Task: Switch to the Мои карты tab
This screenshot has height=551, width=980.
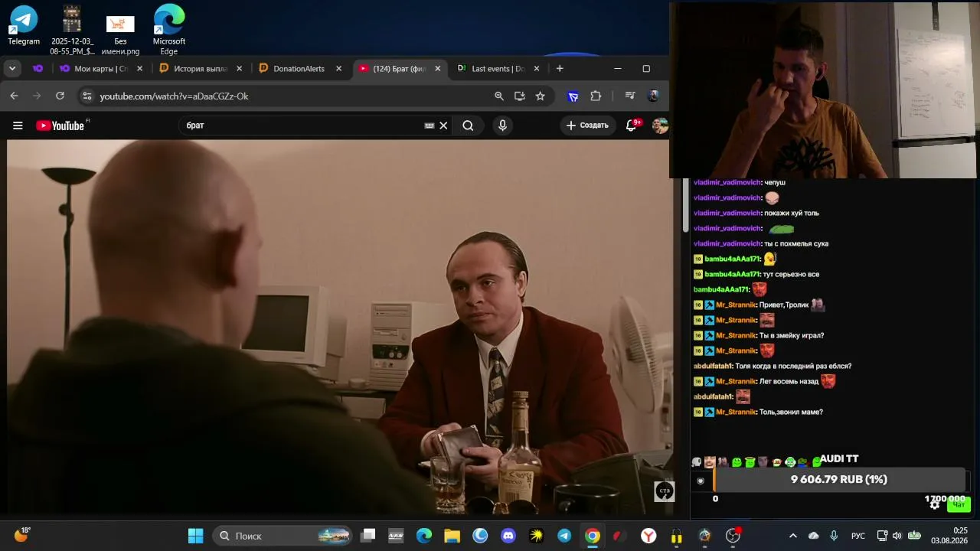Action: (x=100, y=68)
